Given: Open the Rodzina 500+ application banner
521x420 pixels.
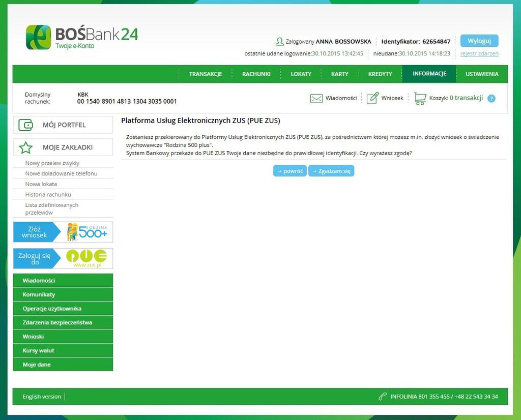Looking at the screenshot, I should click(x=63, y=232).
